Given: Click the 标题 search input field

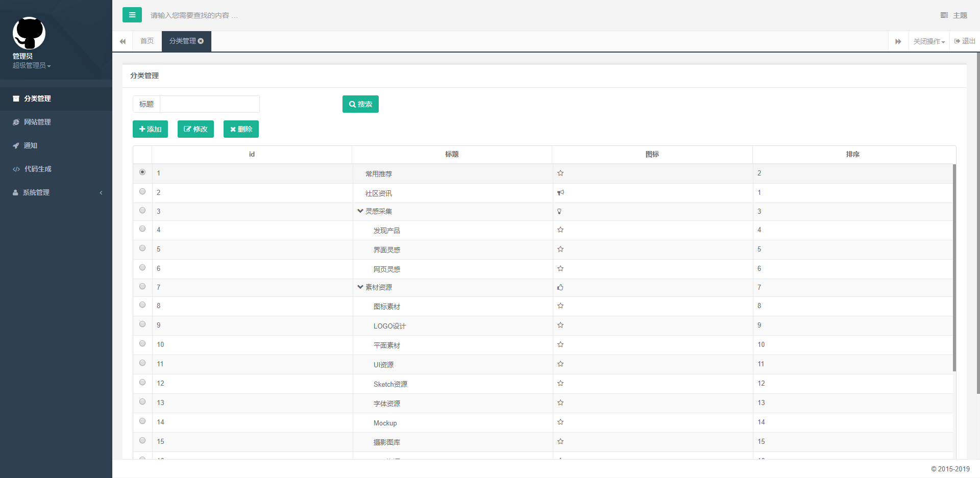Looking at the screenshot, I should (209, 104).
